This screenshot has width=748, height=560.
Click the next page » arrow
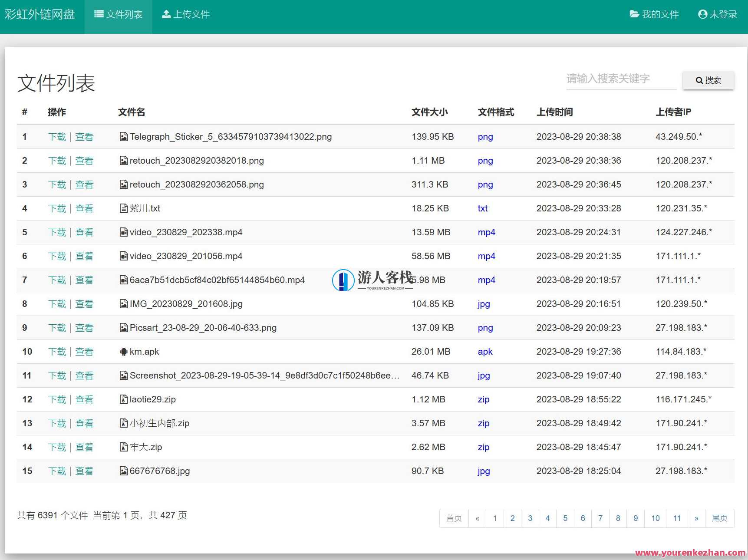(x=696, y=518)
